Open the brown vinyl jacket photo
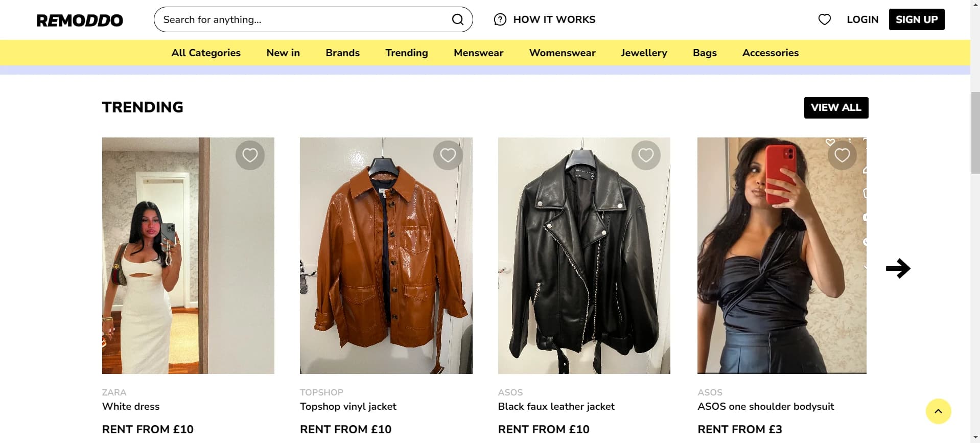 [386, 255]
